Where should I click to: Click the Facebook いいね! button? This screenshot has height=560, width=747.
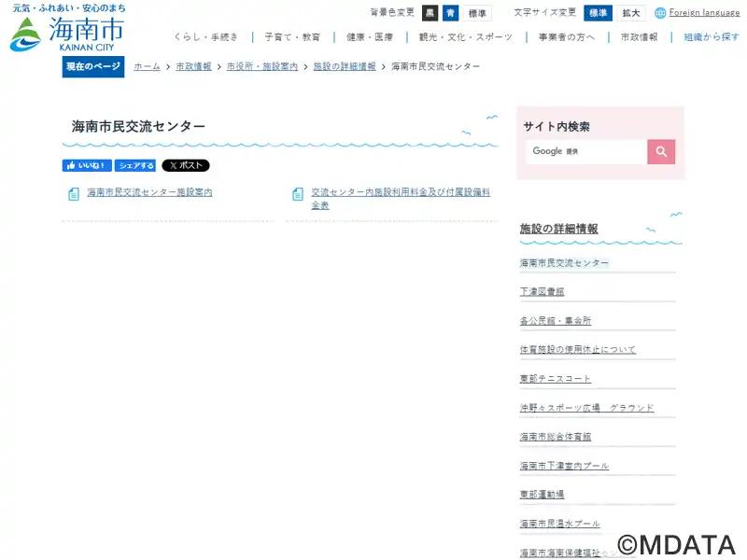tap(87, 165)
